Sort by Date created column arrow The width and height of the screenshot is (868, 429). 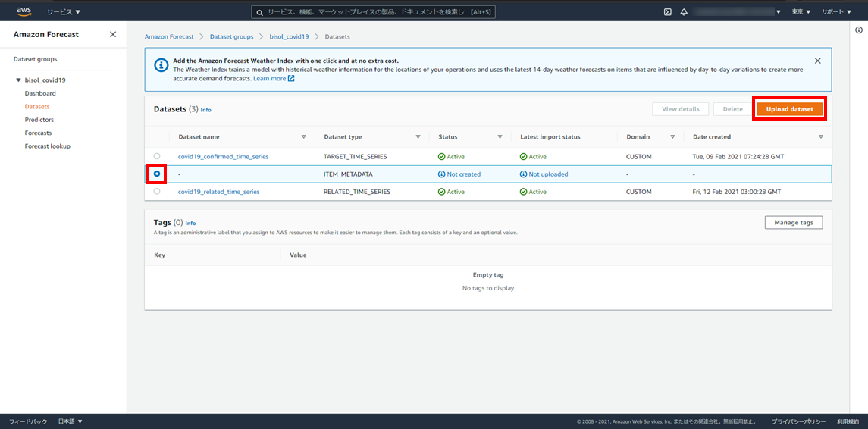[821, 137]
